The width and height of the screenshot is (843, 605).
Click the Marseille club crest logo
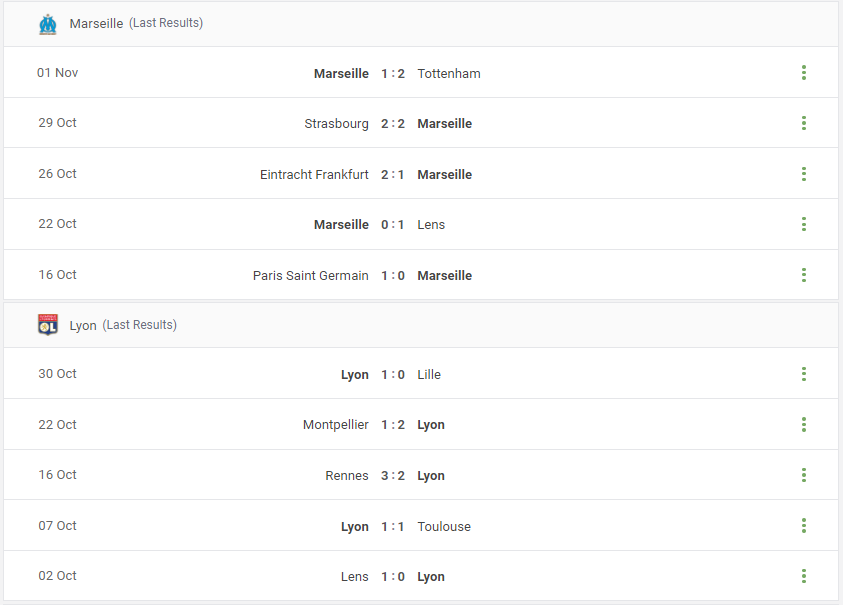48,24
